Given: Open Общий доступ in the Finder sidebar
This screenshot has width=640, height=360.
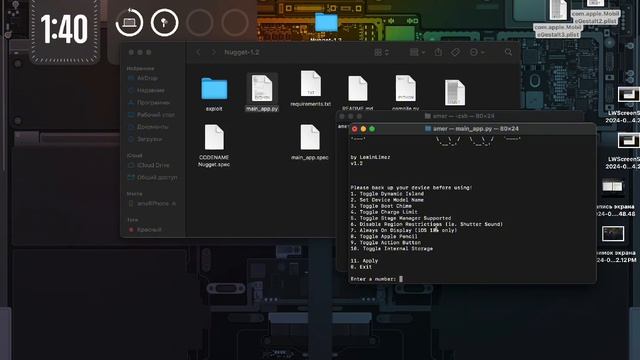Looking at the screenshot, I should [x=157, y=178].
